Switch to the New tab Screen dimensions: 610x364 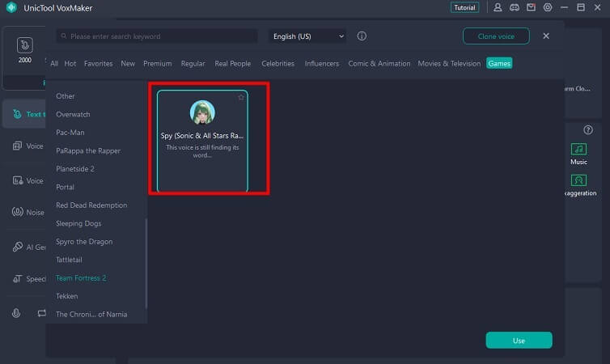pyautogui.click(x=128, y=63)
